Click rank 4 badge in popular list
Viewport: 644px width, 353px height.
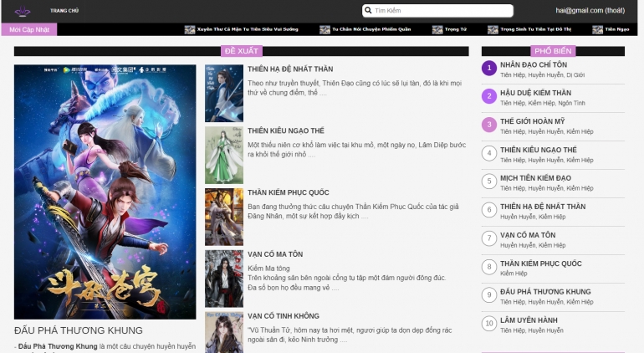tap(489, 153)
